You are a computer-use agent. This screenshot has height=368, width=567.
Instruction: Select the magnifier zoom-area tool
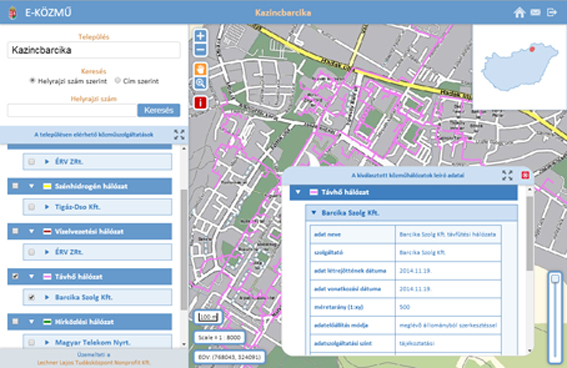(201, 83)
